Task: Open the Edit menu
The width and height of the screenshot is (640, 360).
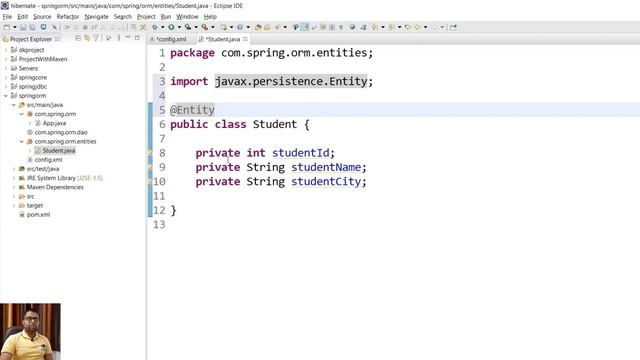Action: click(22, 17)
